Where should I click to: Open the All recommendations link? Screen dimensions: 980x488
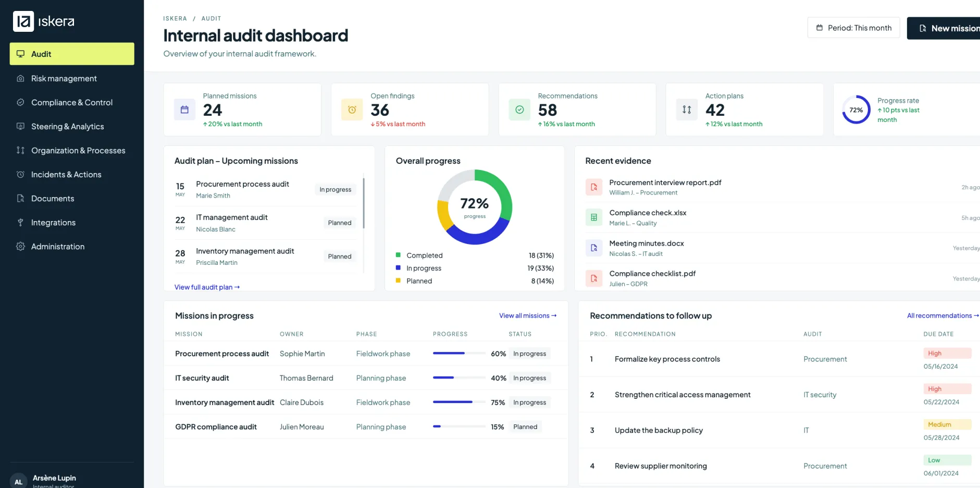(x=943, y=316)
